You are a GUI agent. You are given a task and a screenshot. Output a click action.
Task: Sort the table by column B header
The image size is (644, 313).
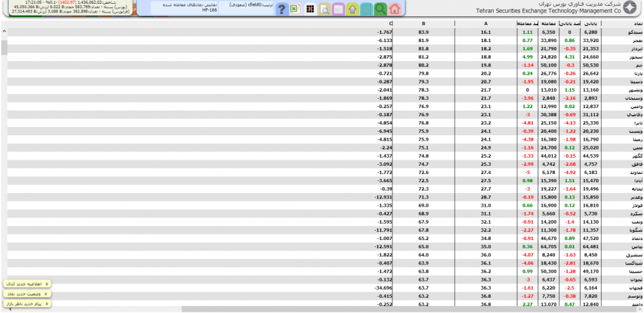(423, 24)
